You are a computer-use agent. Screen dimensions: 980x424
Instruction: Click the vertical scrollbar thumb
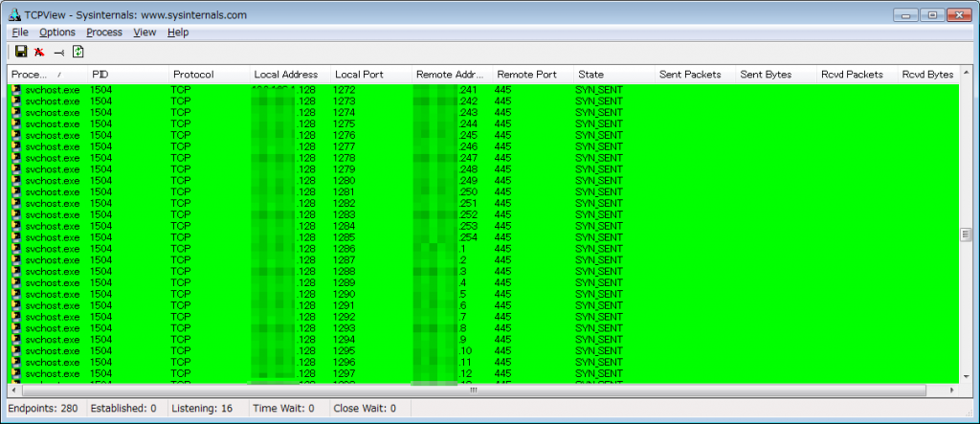(966, 234)
